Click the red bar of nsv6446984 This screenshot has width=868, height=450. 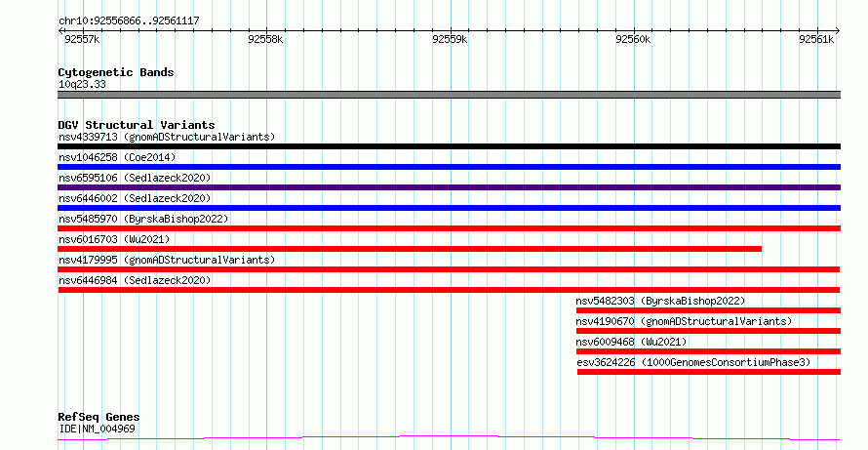(449, 290)
